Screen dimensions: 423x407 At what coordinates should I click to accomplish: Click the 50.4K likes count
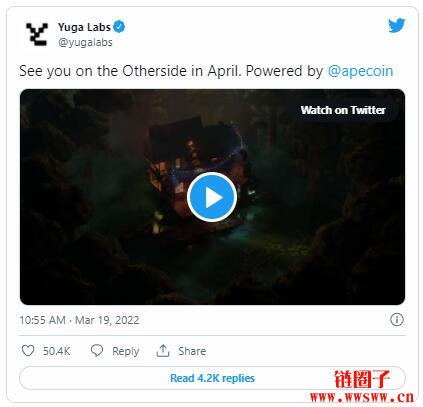pyautogui.click(x=57, y=351)
